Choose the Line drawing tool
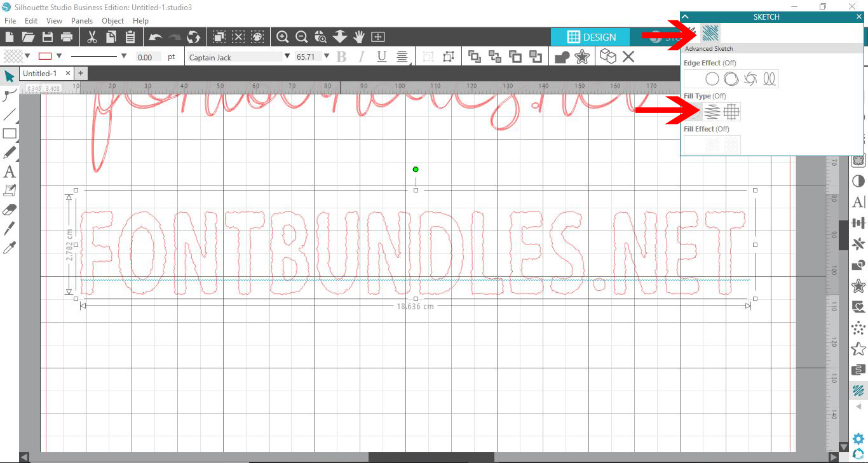Image resolution: width=868 pixels, height=463 pixels. click(x=10, y=115)
